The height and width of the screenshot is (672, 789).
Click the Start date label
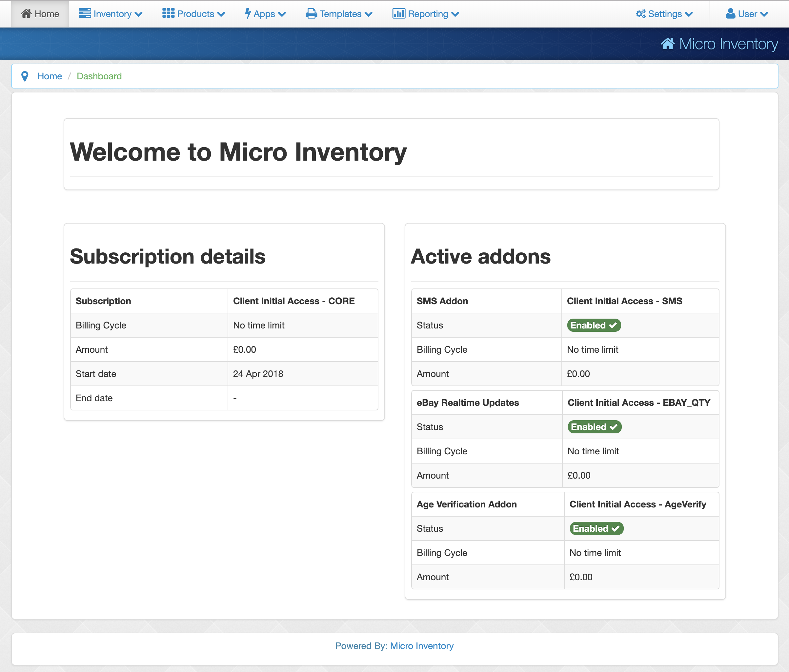tap(96, 374)
